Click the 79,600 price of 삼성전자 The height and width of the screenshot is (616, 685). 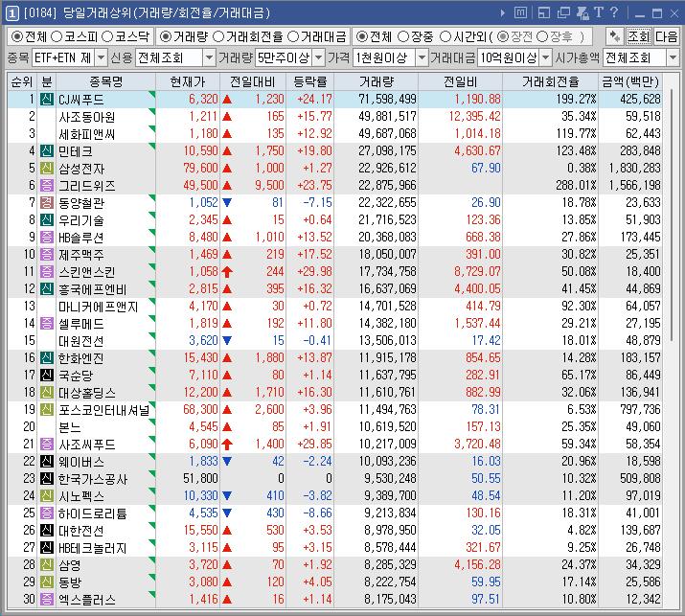coord(200,169)
